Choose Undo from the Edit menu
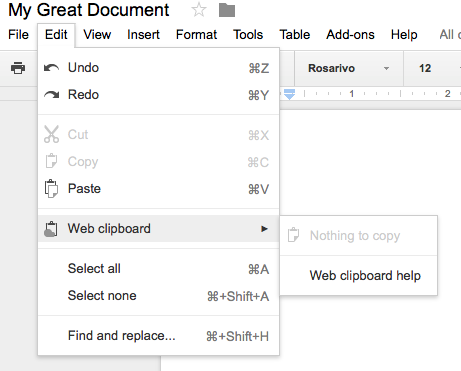The height and width of the screenshot is (371, 461). (159, 68)
